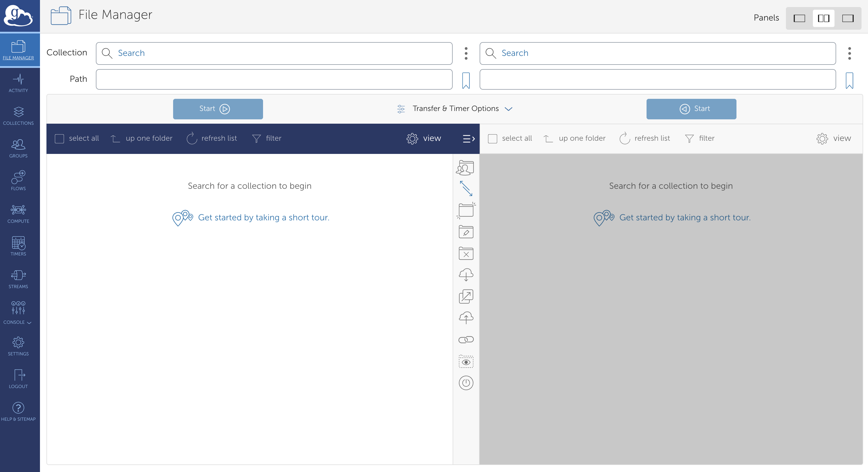This screenshot has height=472, width=868.
Task: Click the cloud download icon
Action: (466, 275)
